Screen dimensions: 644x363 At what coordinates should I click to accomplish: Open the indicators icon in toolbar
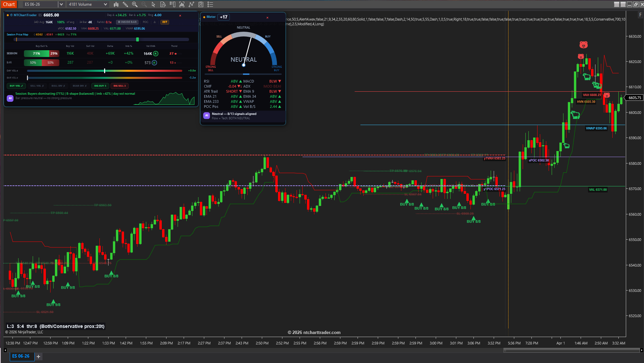click(x=182, y=4)
